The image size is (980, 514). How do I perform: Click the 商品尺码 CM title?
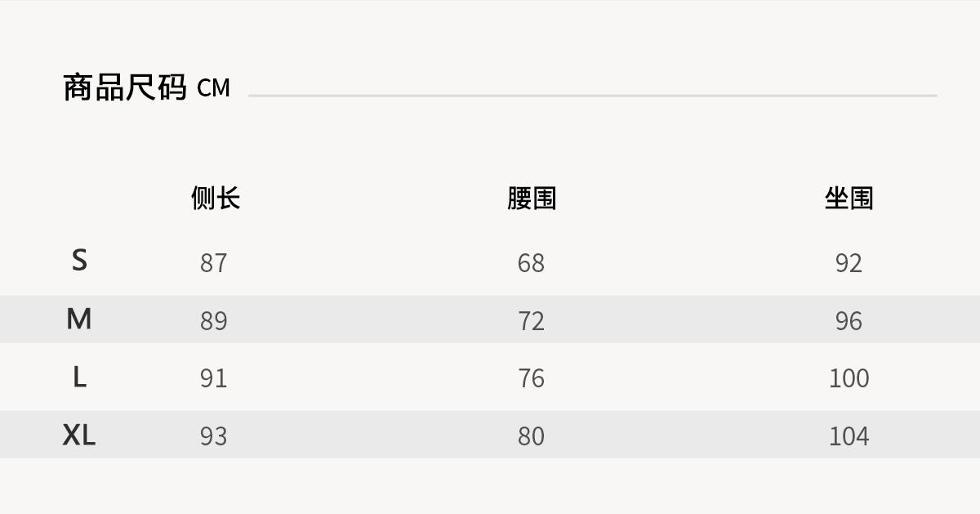click(x=147, y=87)
